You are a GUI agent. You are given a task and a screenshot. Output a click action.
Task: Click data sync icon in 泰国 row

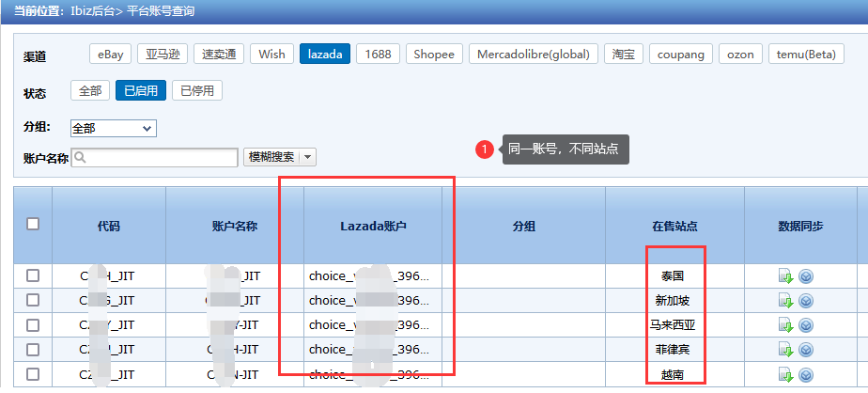pos(786,276)
